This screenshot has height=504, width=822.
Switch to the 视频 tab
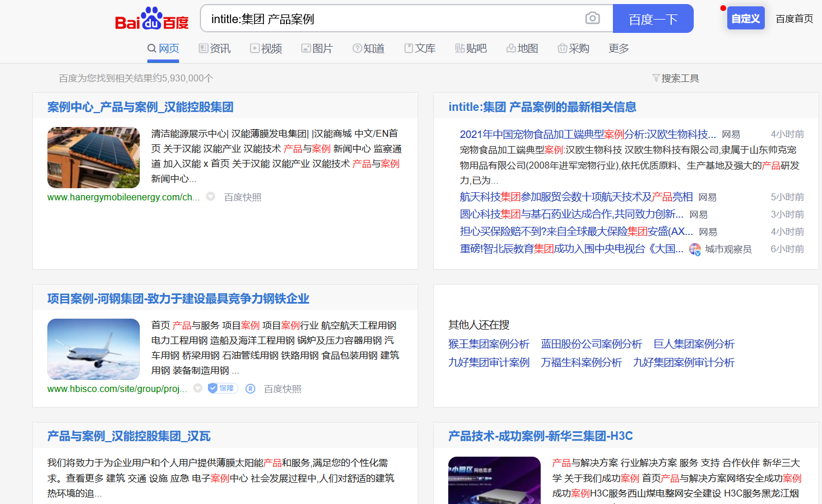click(266, 48)
